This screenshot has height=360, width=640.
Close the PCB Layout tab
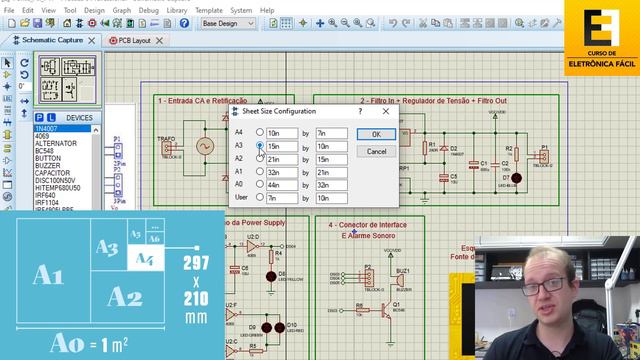pyautogui.click(x=160, y=40)
